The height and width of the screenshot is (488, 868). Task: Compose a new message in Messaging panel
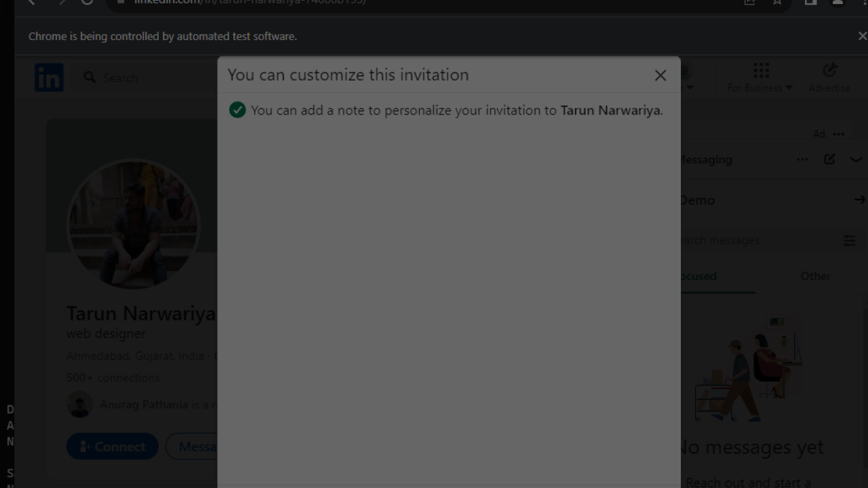[829, 159]
